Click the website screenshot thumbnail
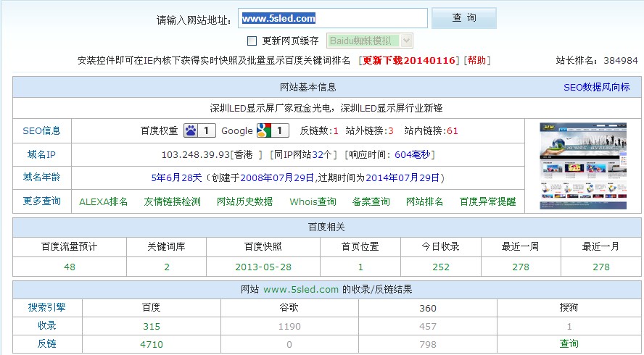The width and height of the screenshot is (644, 355). (583, 166)
